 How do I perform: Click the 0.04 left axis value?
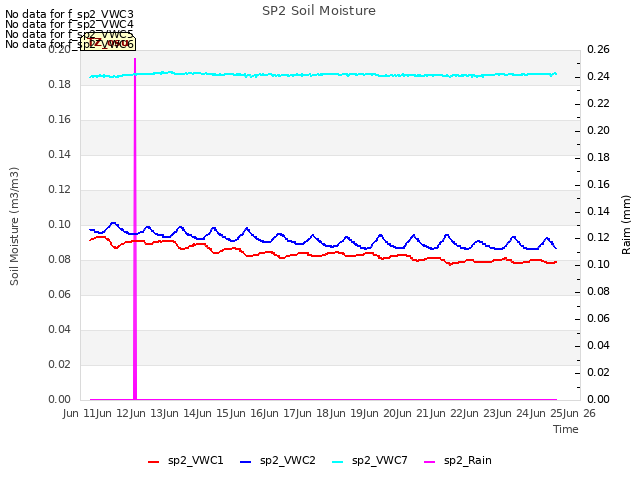click(60, 329)
